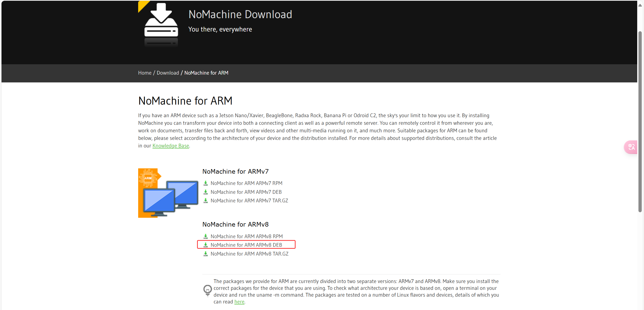Click the scrollbar up arrow at top right
Image resolution: width=644 pixels, height=310 pixels.
pos(640,5)
